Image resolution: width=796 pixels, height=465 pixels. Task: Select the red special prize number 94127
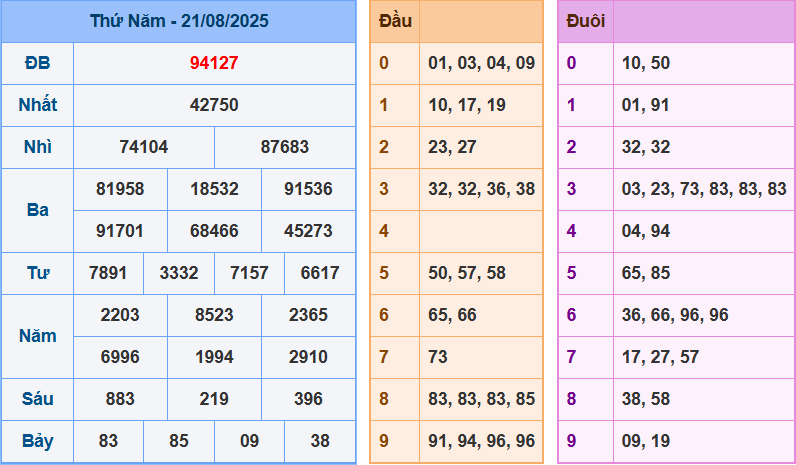214,63
